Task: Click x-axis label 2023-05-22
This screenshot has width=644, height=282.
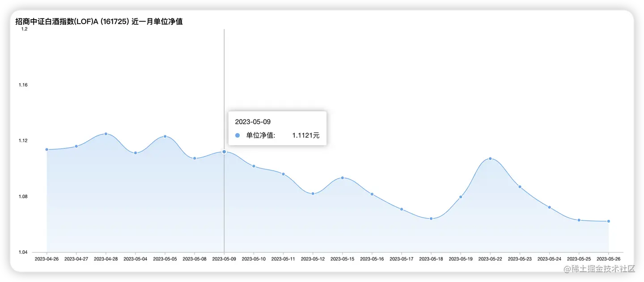Action: 490,259
